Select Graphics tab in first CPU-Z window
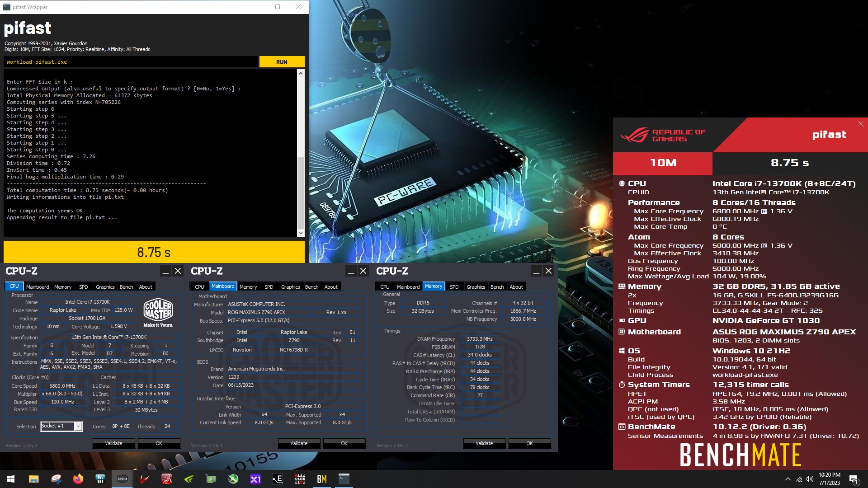The width and height of the screenshot is (868, 488). tap(105, 287)
